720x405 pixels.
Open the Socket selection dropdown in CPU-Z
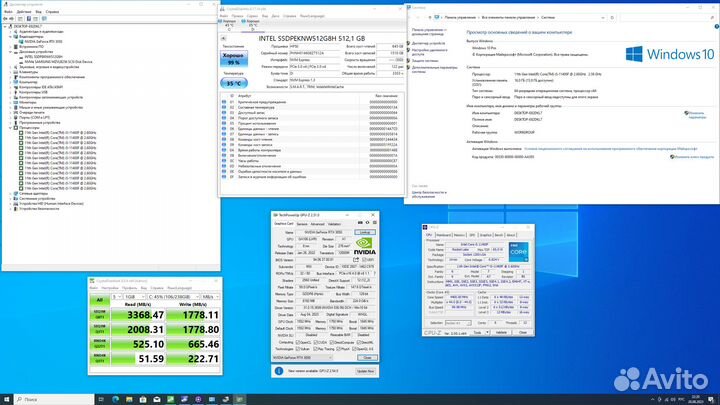point(458,323)
